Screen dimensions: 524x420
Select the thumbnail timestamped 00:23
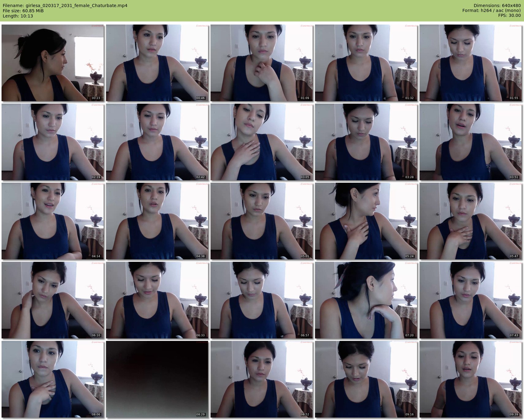[53, 63]
